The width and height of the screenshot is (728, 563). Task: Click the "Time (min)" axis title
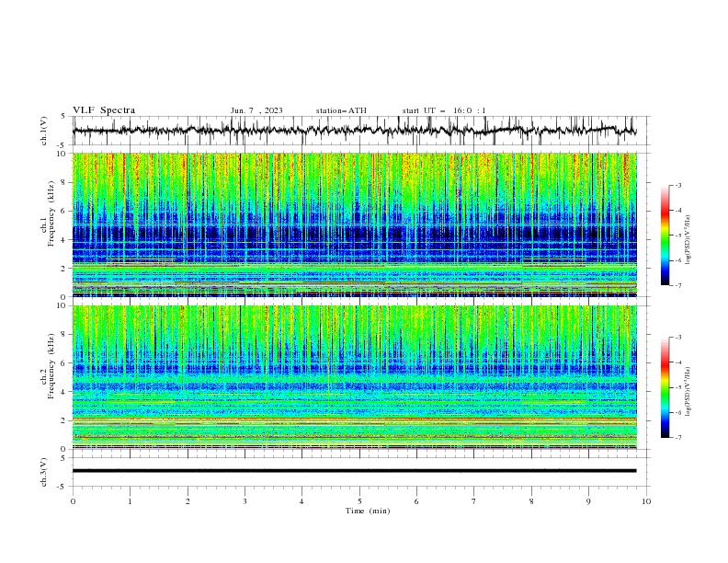pos(368,511)
